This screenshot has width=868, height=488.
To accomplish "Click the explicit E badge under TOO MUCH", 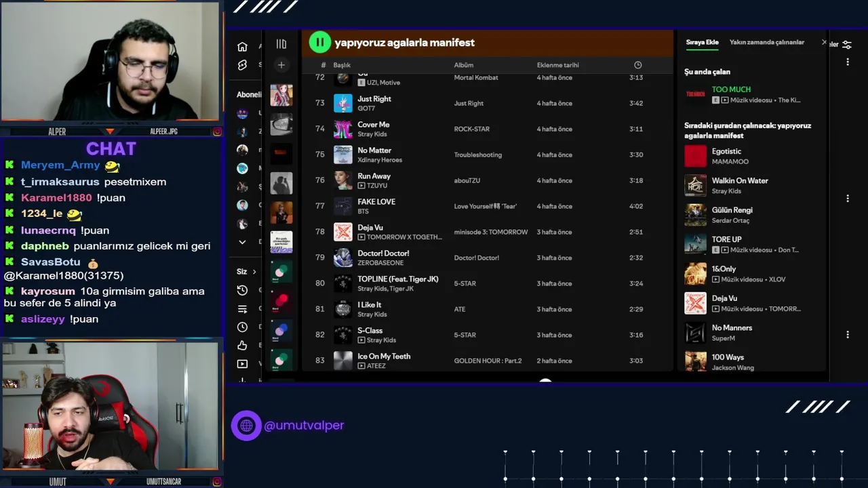I will [x=715, y=100].
